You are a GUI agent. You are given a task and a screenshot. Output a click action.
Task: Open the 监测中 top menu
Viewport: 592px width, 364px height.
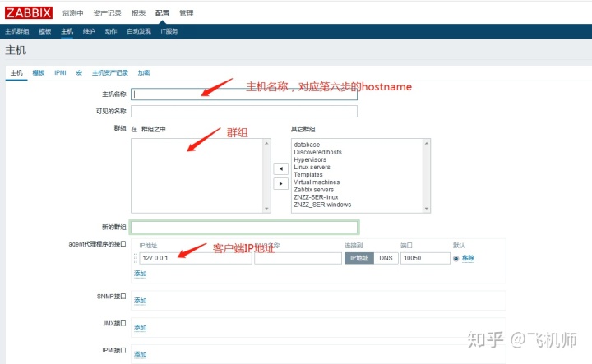[x=72, y=13]
